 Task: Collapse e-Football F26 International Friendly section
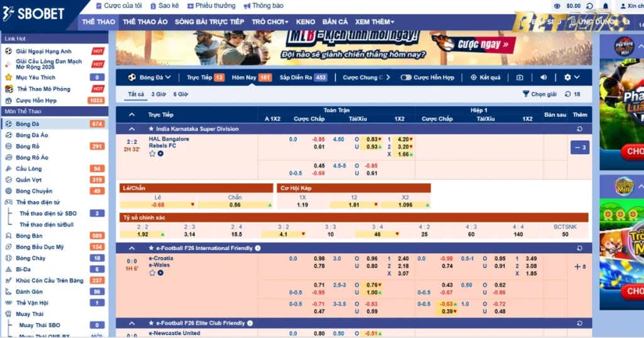coord(132,248)
